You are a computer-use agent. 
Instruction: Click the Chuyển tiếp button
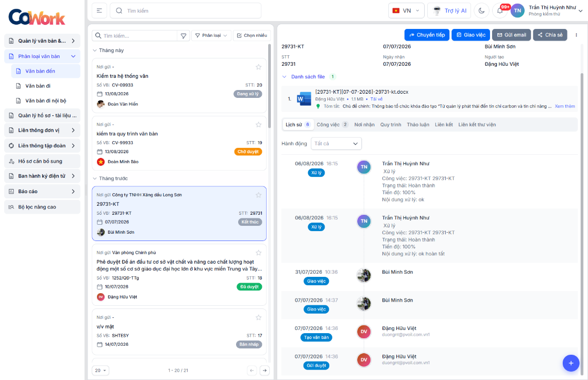point(427,35)
